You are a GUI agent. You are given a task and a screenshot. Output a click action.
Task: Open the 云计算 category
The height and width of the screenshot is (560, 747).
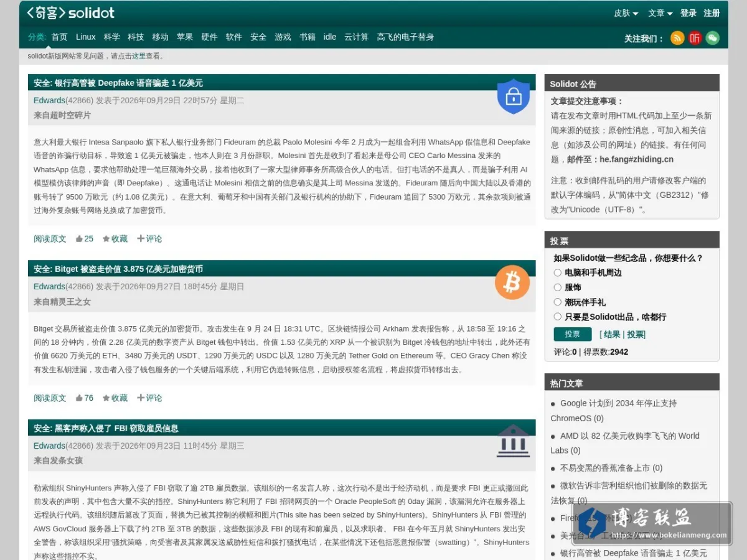[357, 37]
